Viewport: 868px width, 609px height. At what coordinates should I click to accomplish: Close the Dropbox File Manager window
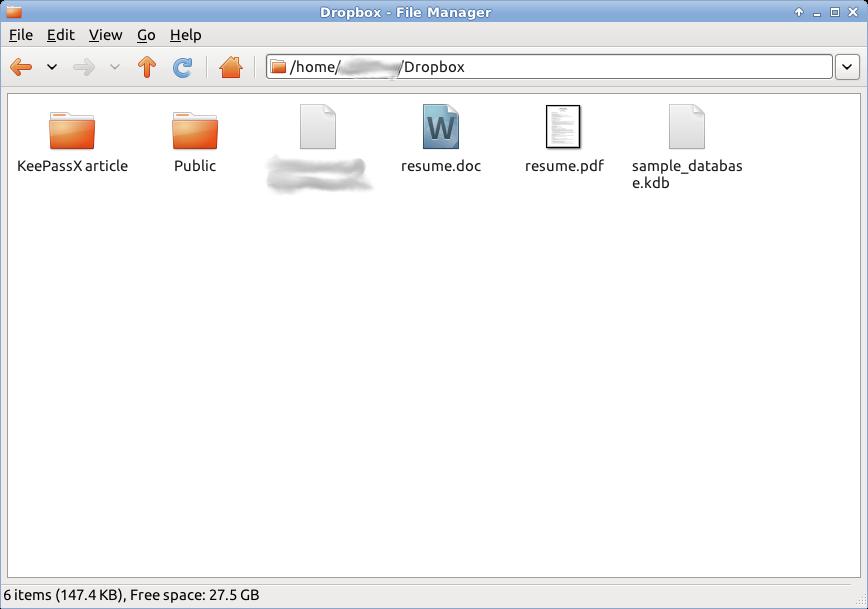tap(853, 12)
